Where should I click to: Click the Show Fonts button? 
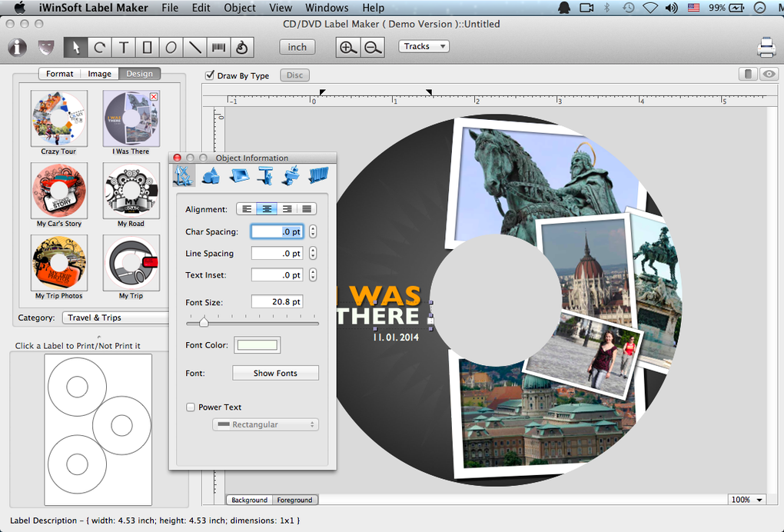(275, 374)
